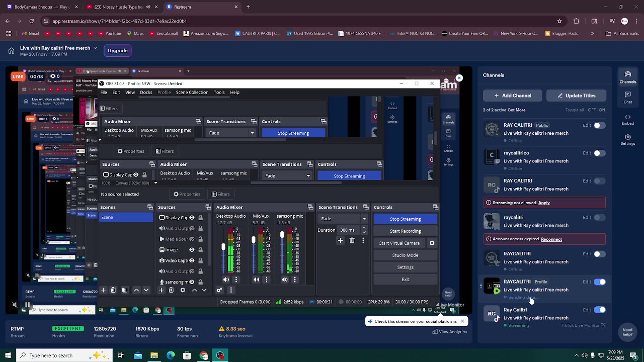
Task: Click the Update Titles button
Action: 576,96
